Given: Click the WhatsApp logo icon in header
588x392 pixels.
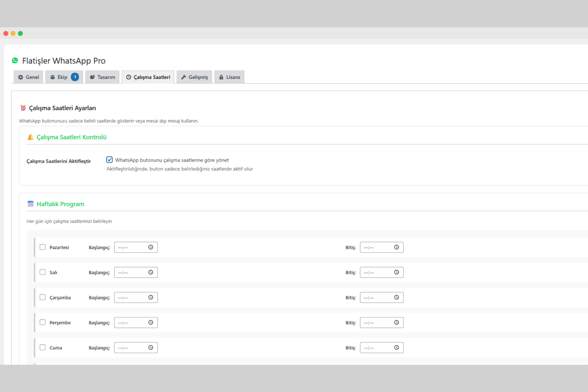Looking at the screenshot, I should click(x=15, y=61).
